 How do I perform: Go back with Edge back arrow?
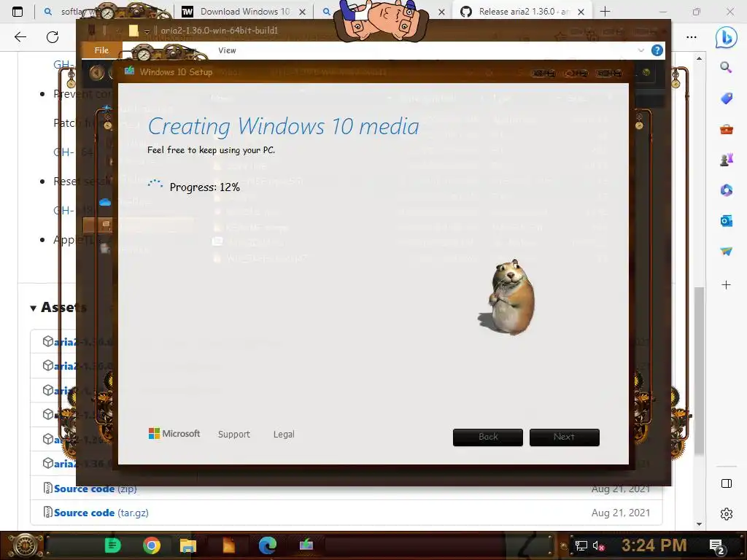[x=20, y=36]
